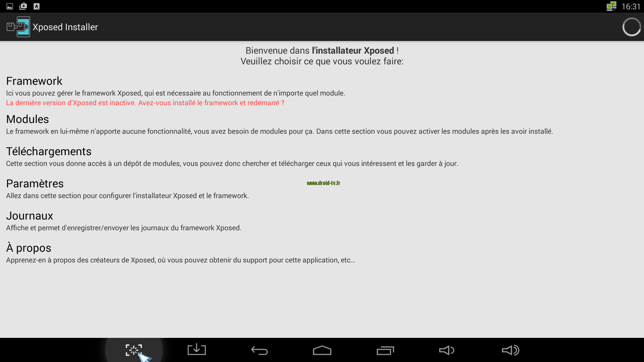The height and width of the screenshot is (362, 644).
Task: Navigate back using back arrow
Action: [x=259, y=350]
